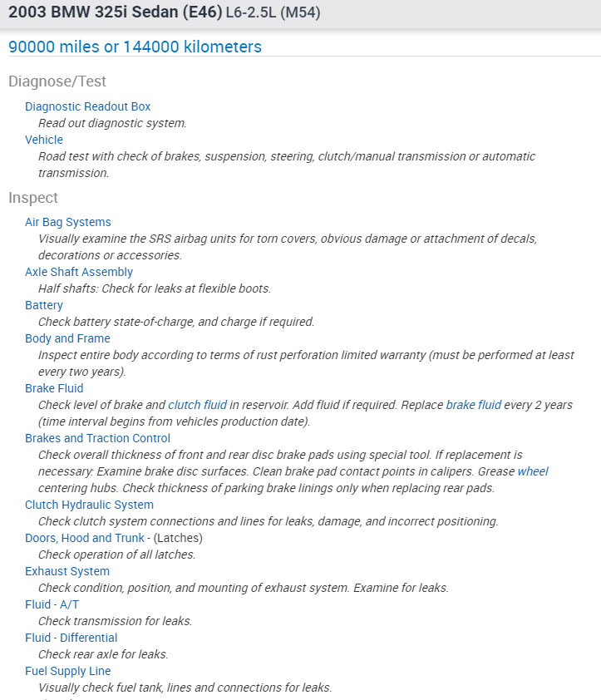The image size is (601, 700).
Task: Click the 90000 miles interval heading
Action: pos(135,47)
